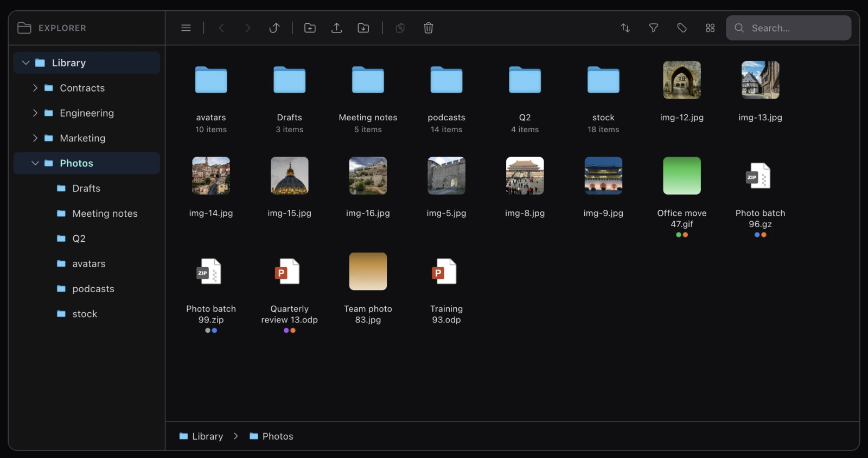The height and width of the screenshot is (458, 868).
Task: Select the img-12.jpg thumbnail
Action: coord(682,80)
